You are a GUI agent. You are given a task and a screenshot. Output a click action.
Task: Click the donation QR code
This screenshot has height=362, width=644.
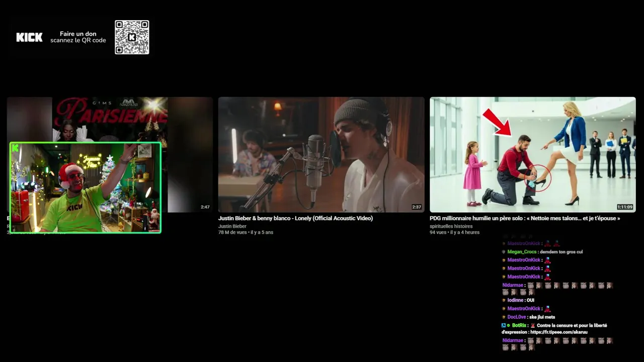coord(132,37)
